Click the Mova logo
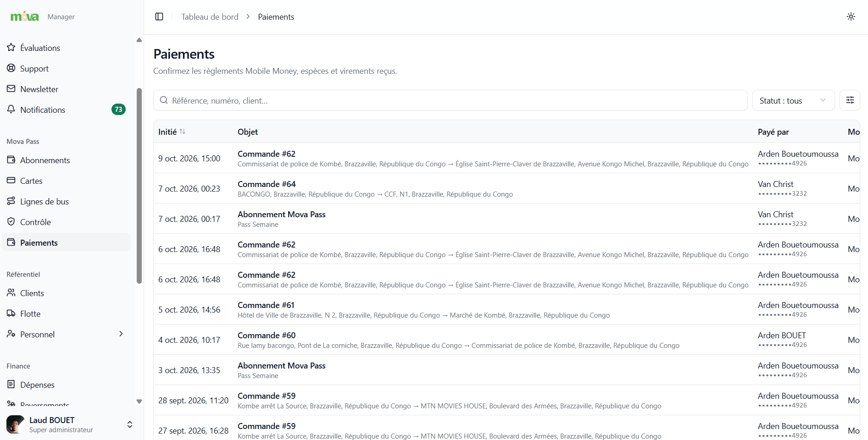This screenshot has width=868, height=440. (x=25, y=16)
